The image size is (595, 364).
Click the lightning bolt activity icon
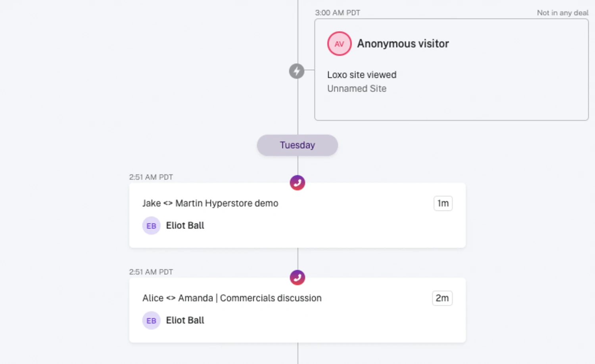297,71
